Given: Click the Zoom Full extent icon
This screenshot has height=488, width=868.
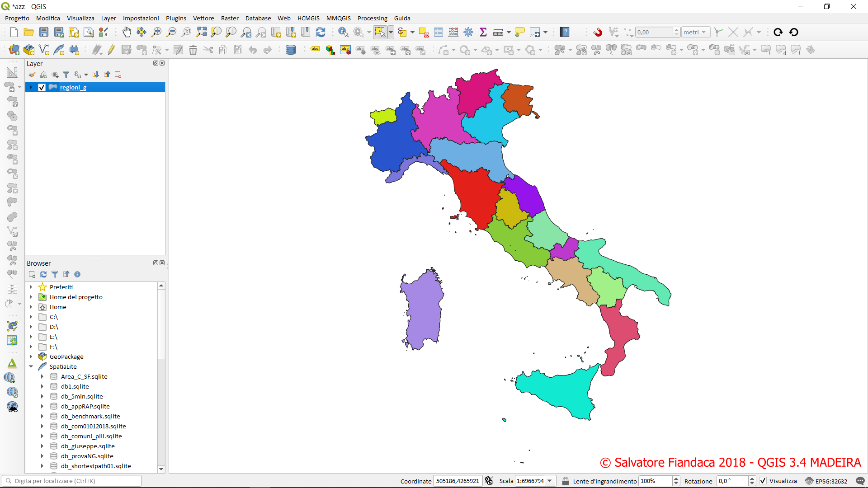Looking at the screenshot, I should coord(201,32).
